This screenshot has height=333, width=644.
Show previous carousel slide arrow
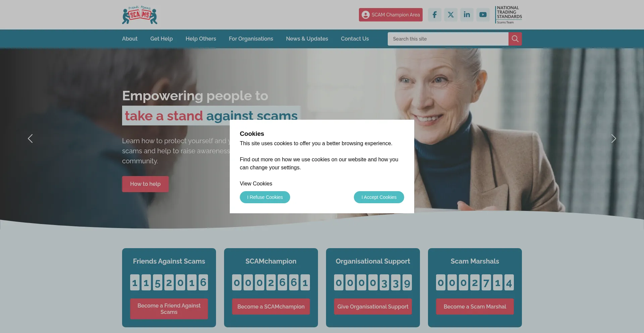(x=30, y=138)
